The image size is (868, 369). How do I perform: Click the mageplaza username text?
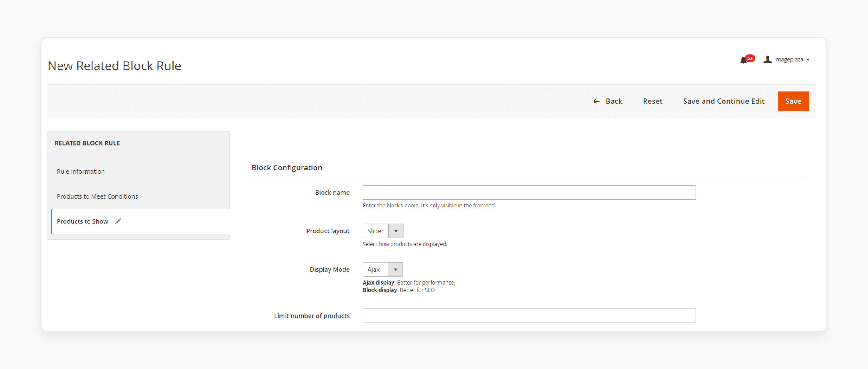789,60
